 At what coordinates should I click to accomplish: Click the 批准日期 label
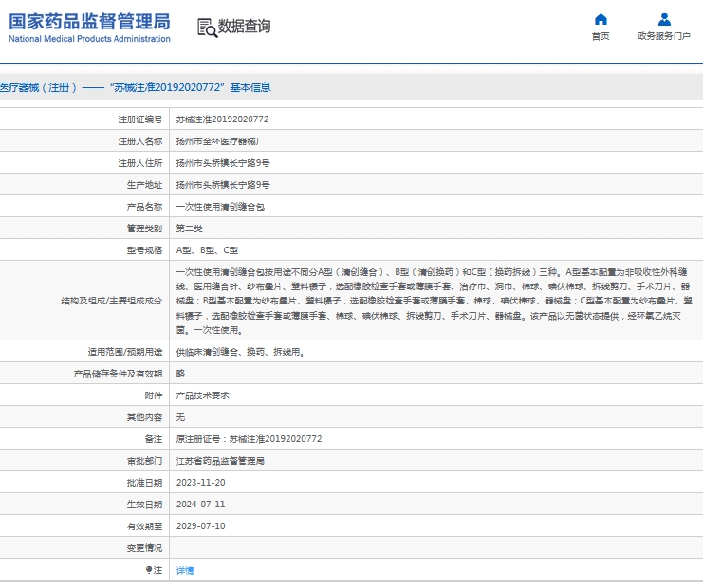[x=144, y=483]
